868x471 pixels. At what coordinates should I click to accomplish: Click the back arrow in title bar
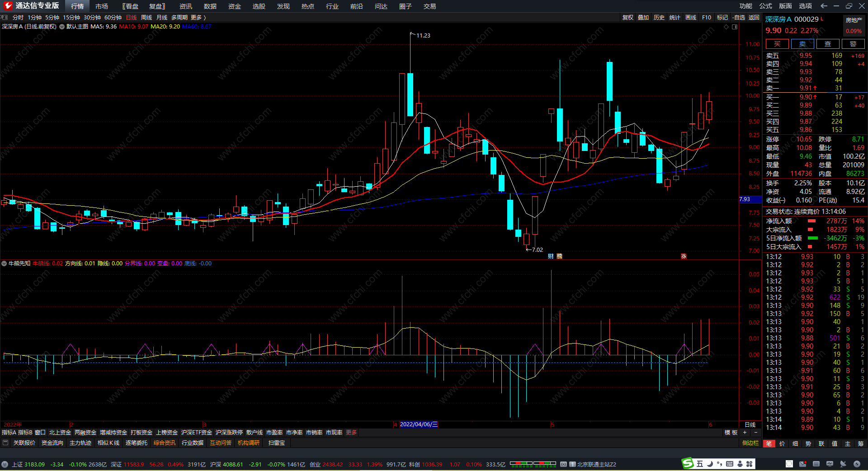click(x=824, y=6)
